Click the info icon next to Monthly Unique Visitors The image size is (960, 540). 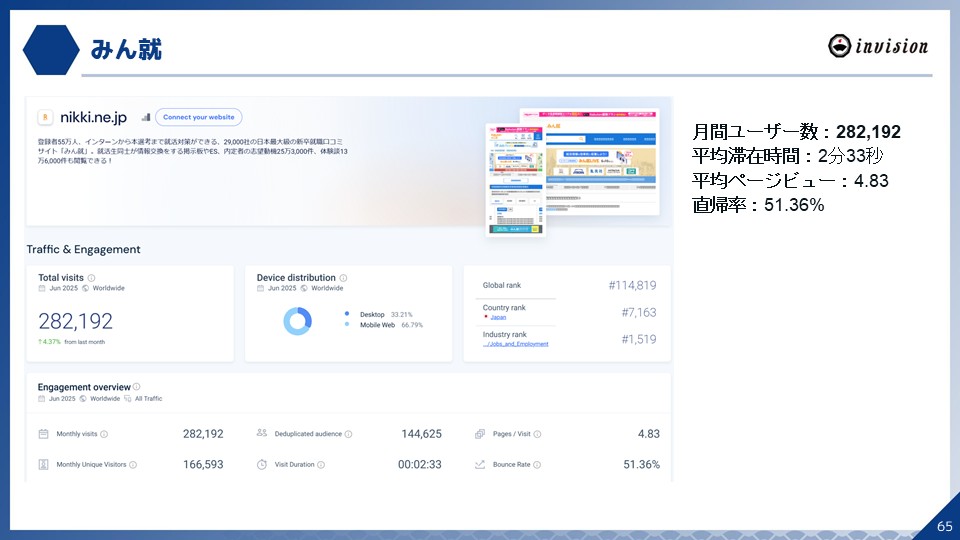(133, 465)
